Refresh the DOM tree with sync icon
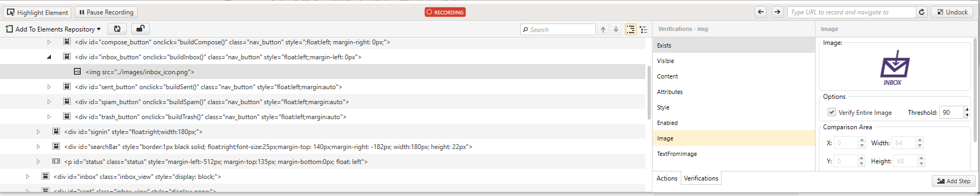Screen dimensions: 980x196 117,29
